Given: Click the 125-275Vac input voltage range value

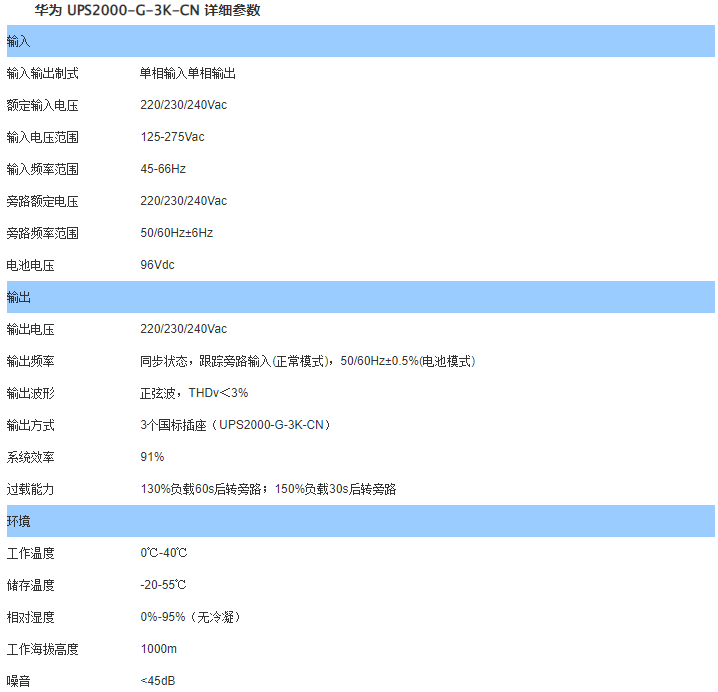Looking at the screenshot, I should pyautogui.click(x=172, y=138).
